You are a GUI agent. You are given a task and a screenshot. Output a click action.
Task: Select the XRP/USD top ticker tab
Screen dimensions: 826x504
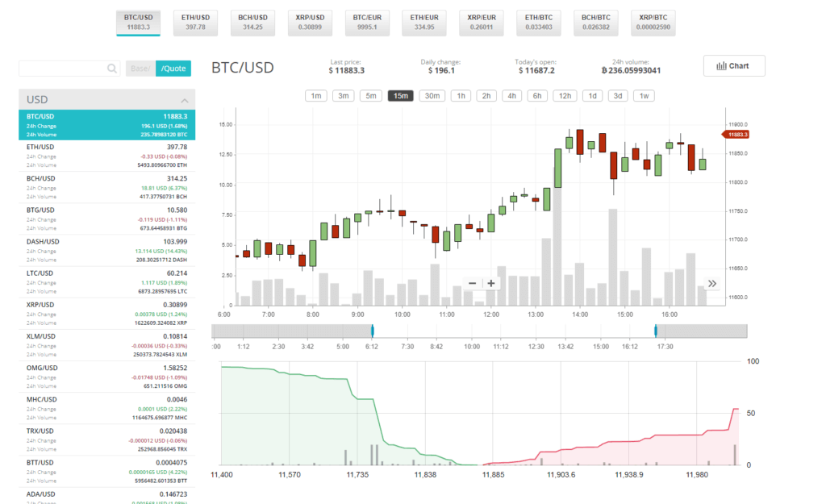[310, 23]
